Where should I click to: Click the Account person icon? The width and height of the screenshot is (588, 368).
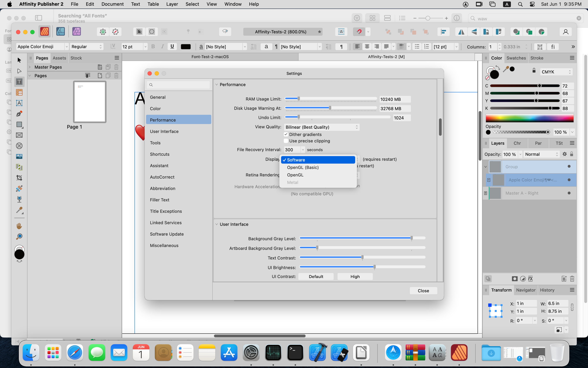566,32
